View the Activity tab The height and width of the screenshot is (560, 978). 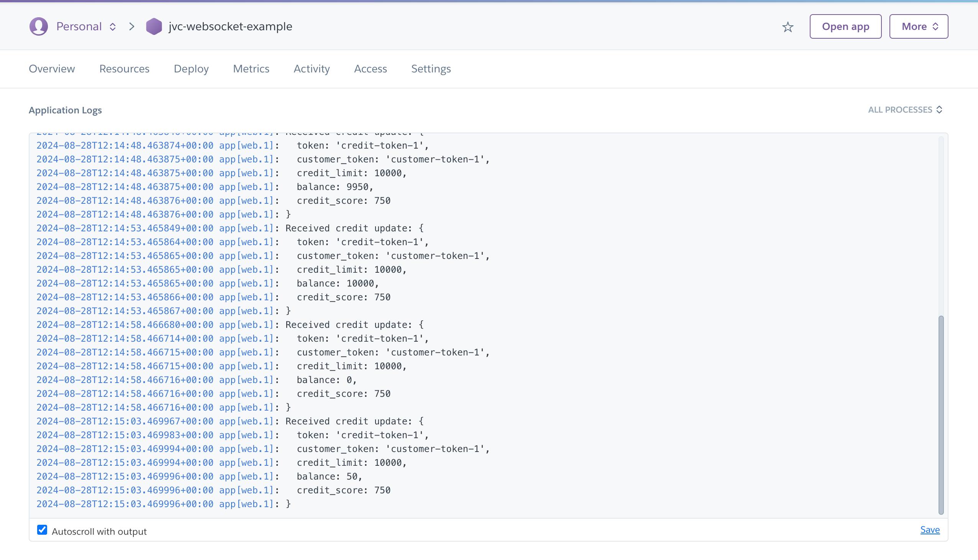pos(312,69)
